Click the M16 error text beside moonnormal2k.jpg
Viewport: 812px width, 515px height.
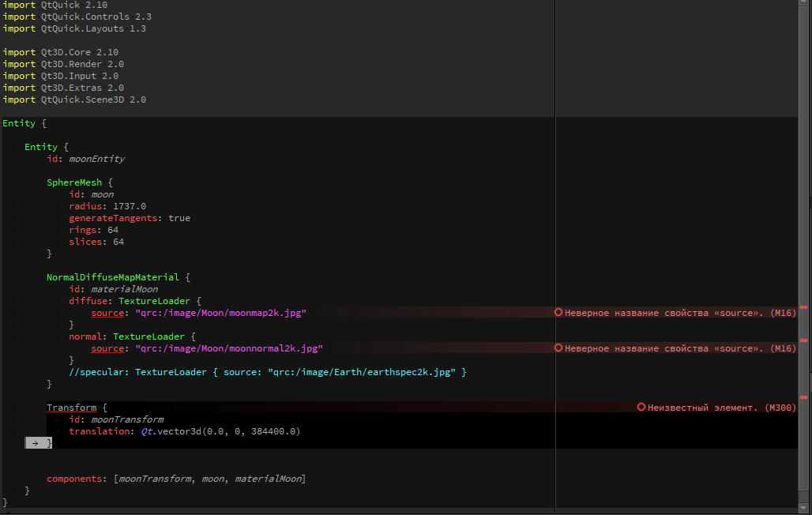point(680,348)
